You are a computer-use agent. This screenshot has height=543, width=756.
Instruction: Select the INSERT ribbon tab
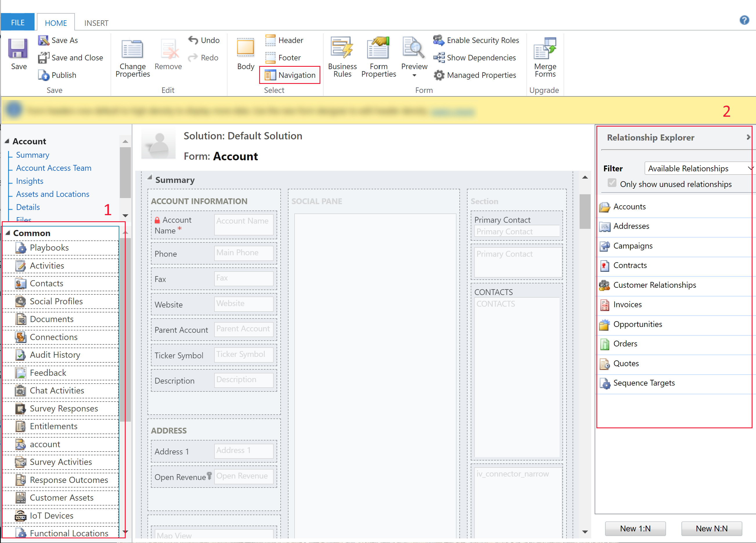tap(96, 6)
